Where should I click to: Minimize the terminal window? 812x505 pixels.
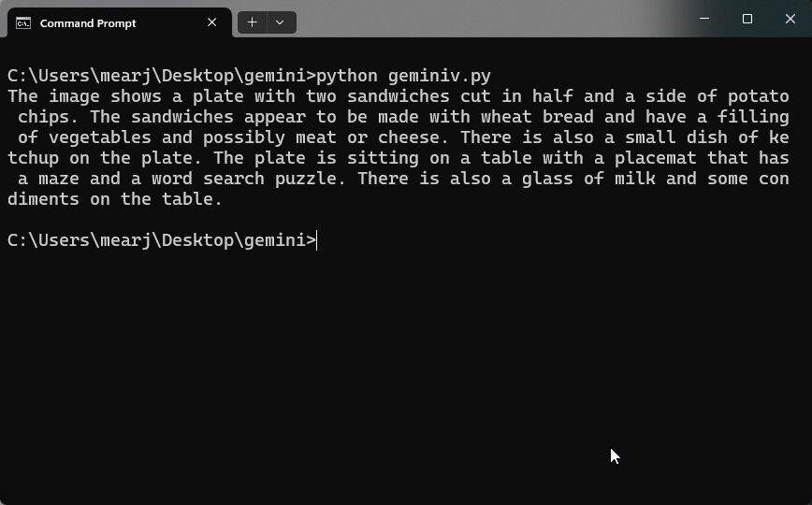704,19
